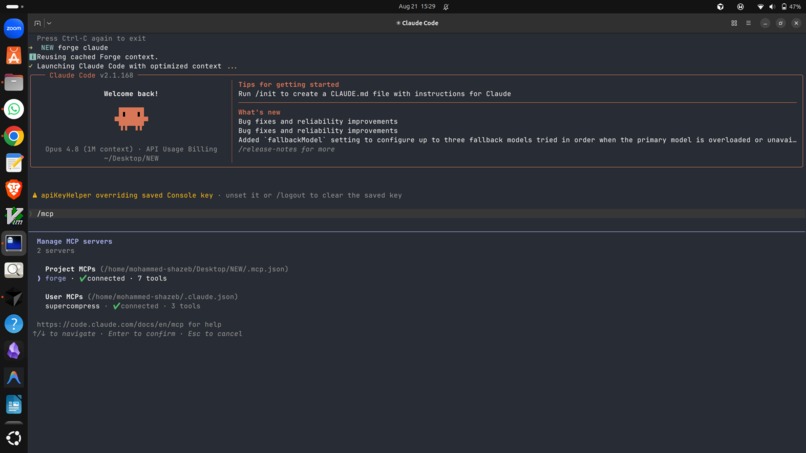Viewport: 806px width, 453px height.
Task: Click the Press Ctrl-C again to exit line
Action: pos(91,38)
